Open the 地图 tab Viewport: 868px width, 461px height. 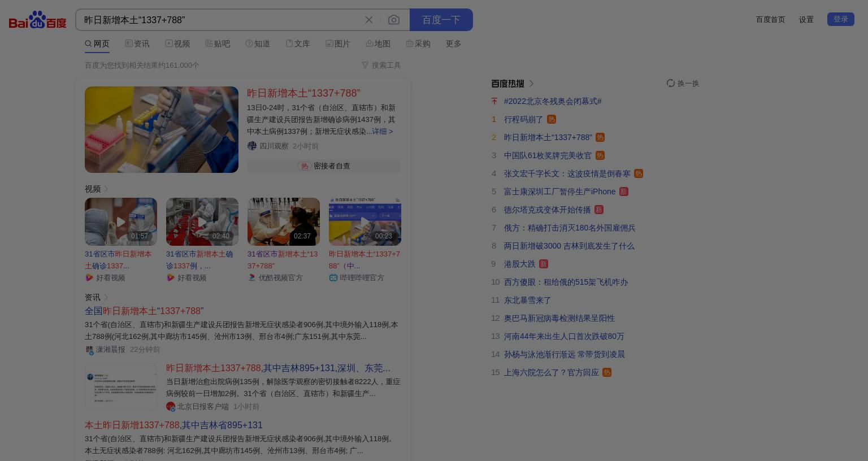[x=378, y=44]
